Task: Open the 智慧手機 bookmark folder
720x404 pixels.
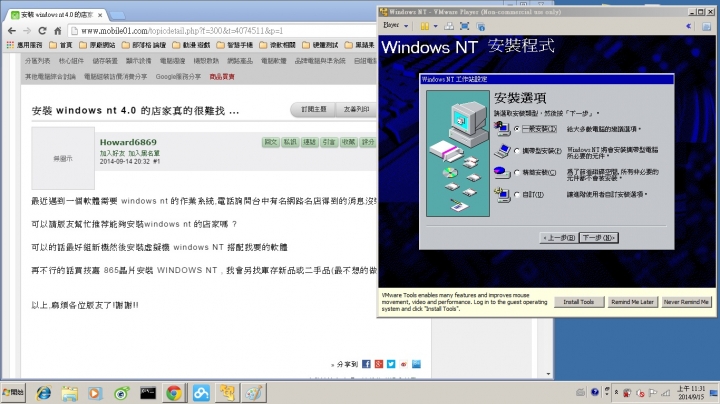Action: [235, 45]
